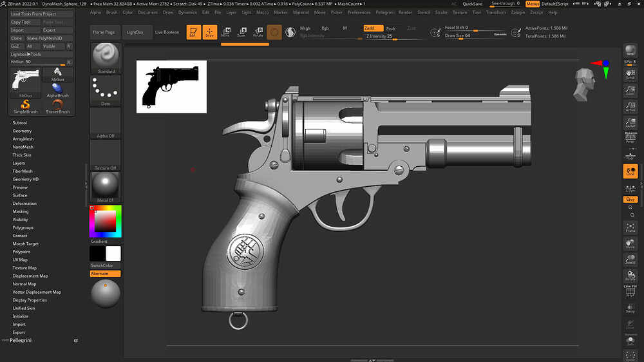644x362 pixels.
Task: Toggle the Xyz rotation mode
Action: tap(630, 200)
